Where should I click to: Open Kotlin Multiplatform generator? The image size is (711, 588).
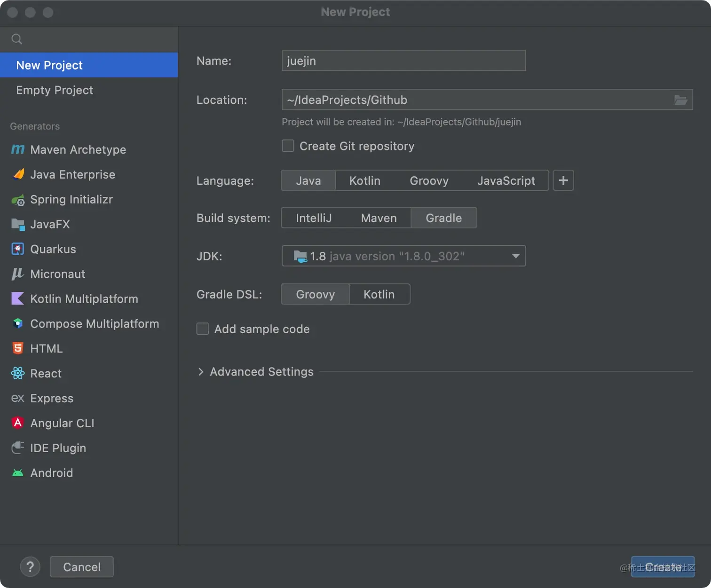89,299
